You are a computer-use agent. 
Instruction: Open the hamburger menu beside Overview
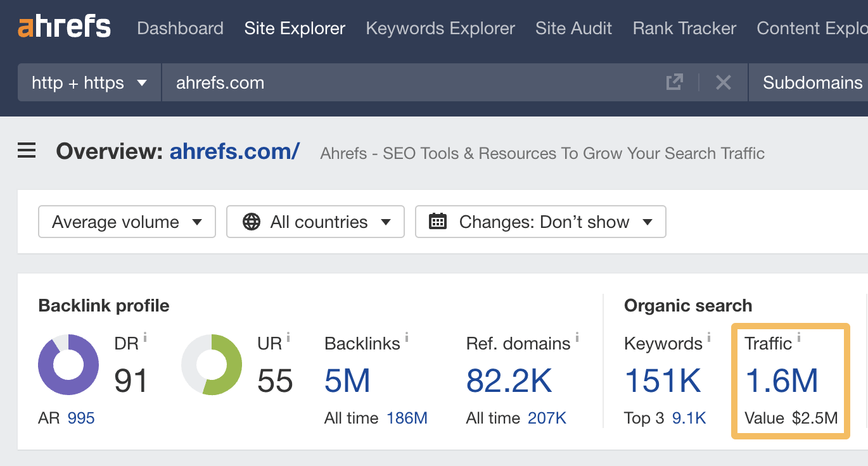coord(26,151)
